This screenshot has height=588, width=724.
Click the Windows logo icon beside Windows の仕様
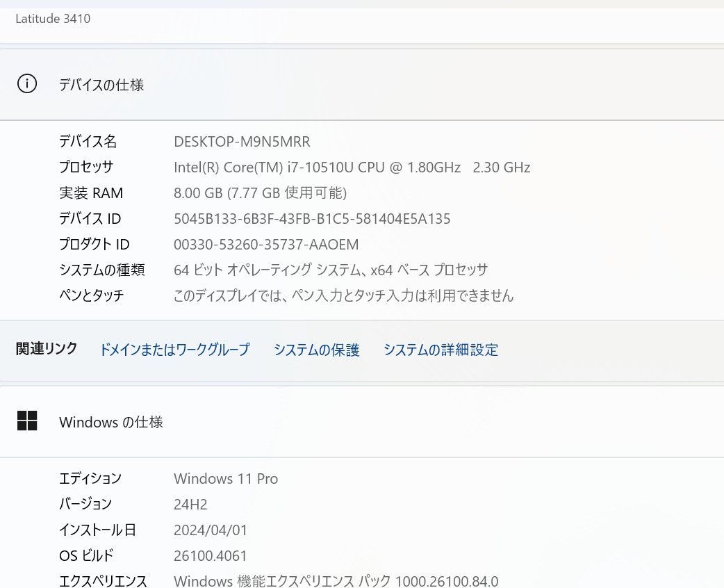[x=27, y=420]
